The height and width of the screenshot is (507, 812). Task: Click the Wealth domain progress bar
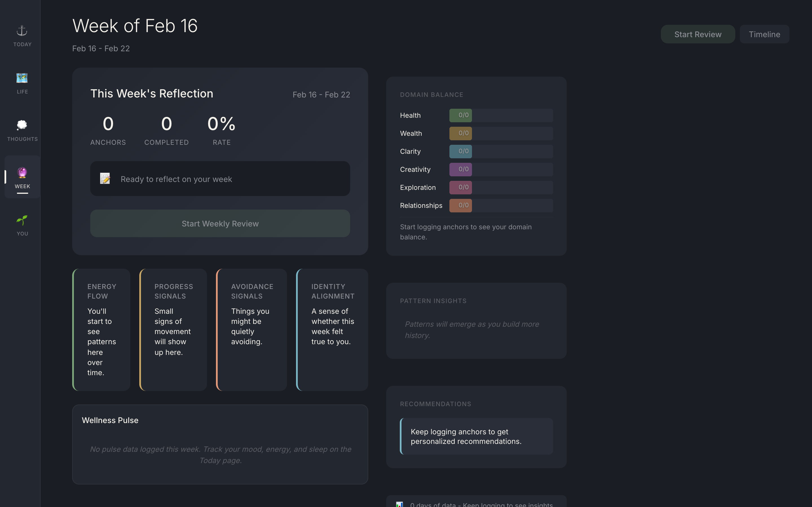[501, 133]
